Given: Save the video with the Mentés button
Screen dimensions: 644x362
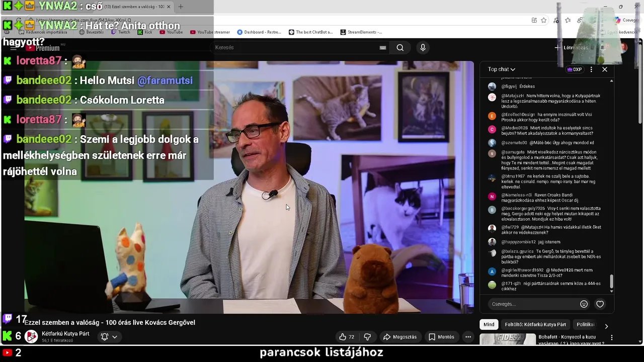Looking at the screenshot, I should [x=441, y=337].
